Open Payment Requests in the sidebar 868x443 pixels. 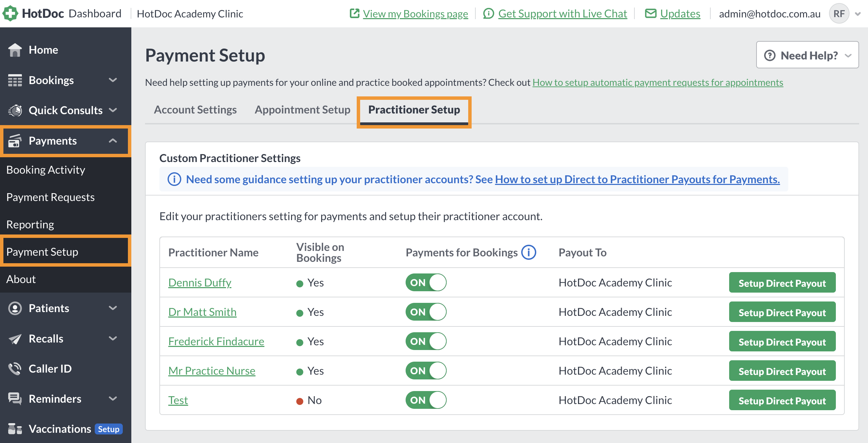pos(51,197)
